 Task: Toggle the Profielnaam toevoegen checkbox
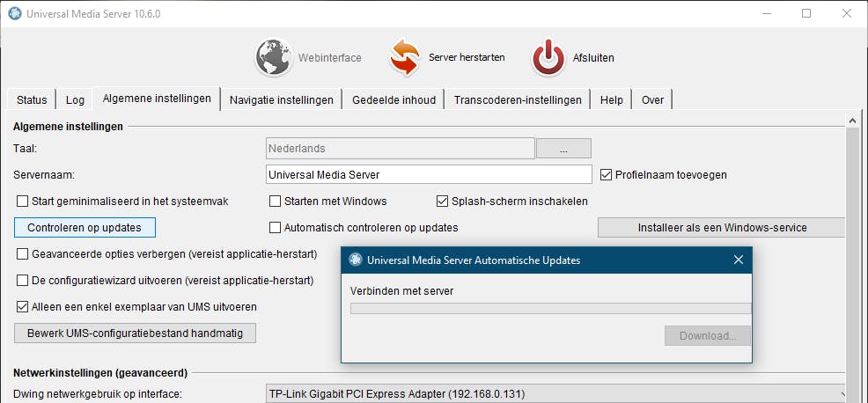point(606,175)
